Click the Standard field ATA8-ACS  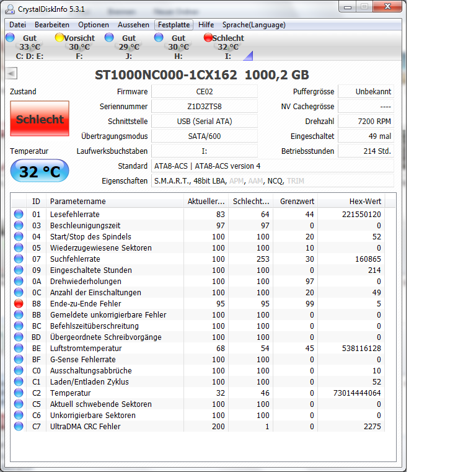pos(273,166)
